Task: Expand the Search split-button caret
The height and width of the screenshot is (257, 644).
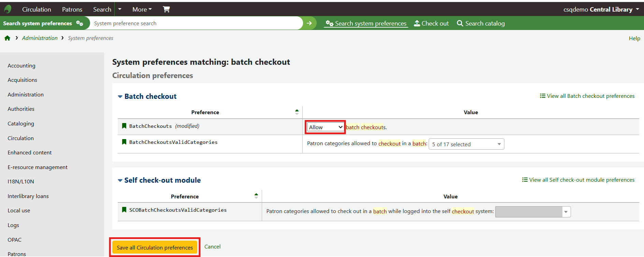Action: 120,9
